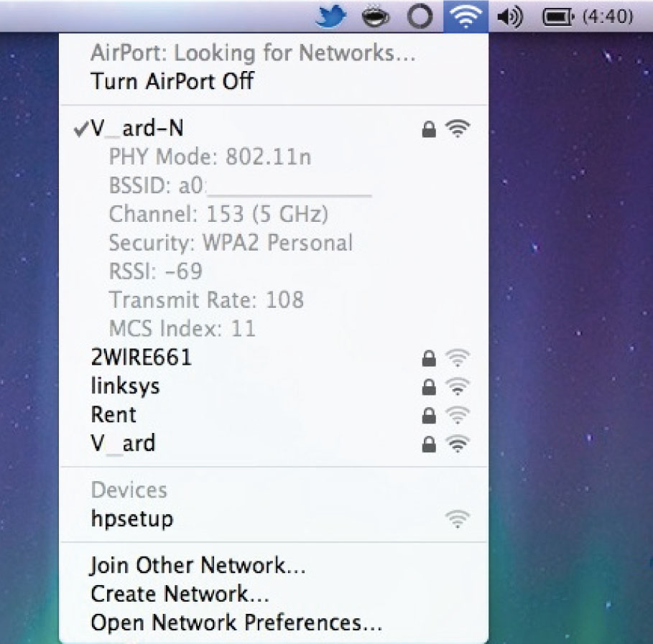The width and height of the screenshot is (653, 644).
Task: Click the coffee cup menu bar icon
Action: coord(375,17)
